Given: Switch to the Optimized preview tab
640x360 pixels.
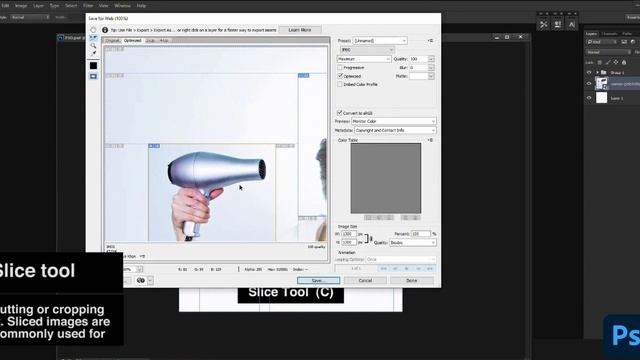Looking at the screenshot, I should point(132,40).
